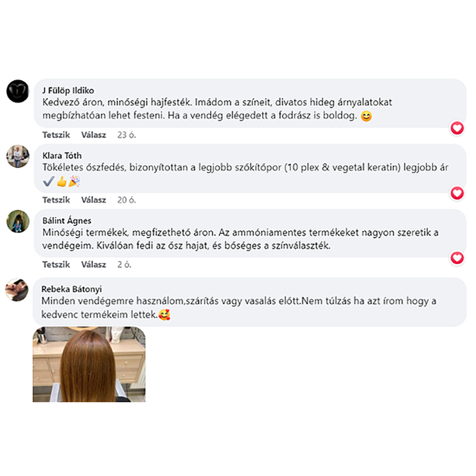Open Bálint Ágnes's profile picture
Image resolution: width=476 pixels, height=476 pixels.
pos(18,221)
